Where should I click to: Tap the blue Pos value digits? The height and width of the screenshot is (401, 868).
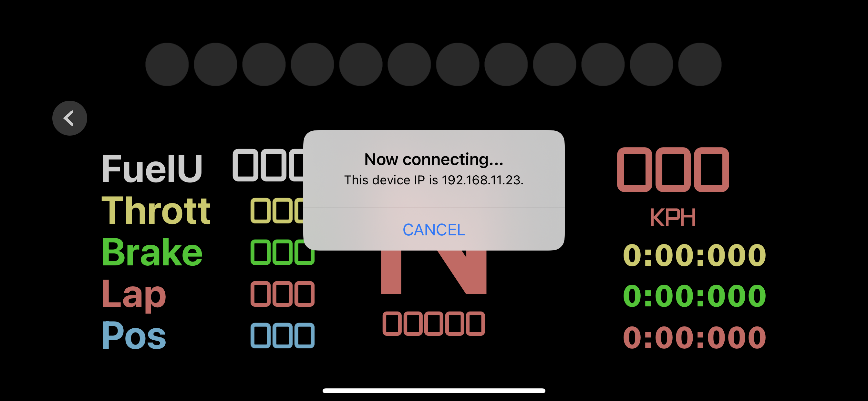(x=282, y=336)
